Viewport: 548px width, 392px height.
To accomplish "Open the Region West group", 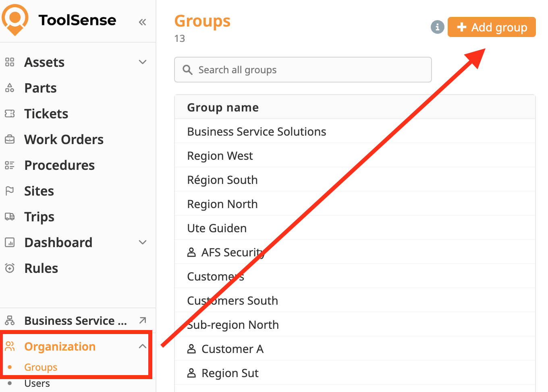I will (x=220, y=156).
